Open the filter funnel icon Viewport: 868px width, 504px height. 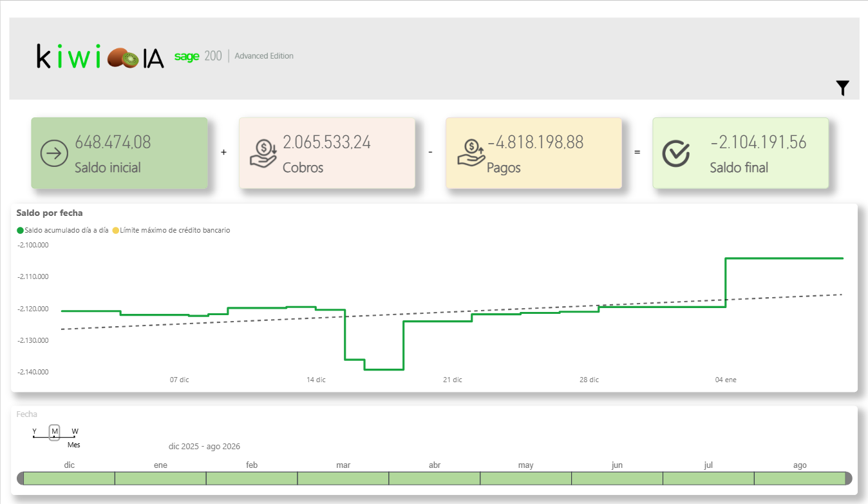pyautogui.click(x=842, y=88)
